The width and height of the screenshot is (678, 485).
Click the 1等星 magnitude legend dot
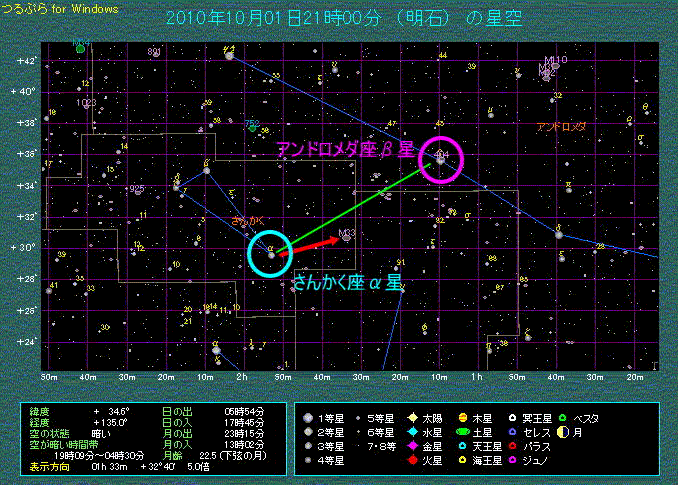[310, 417]
